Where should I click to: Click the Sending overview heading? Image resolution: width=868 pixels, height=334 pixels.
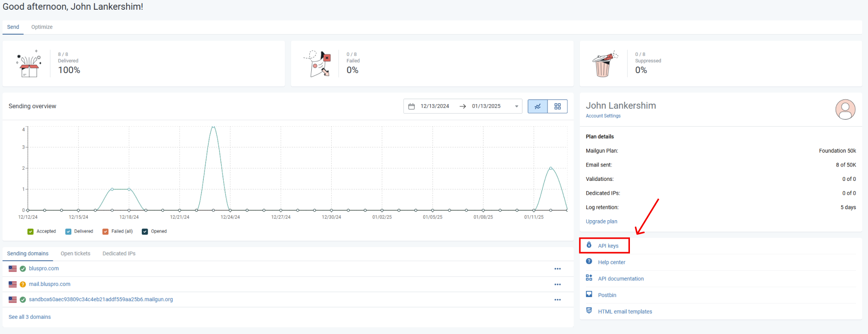(32, 106)
